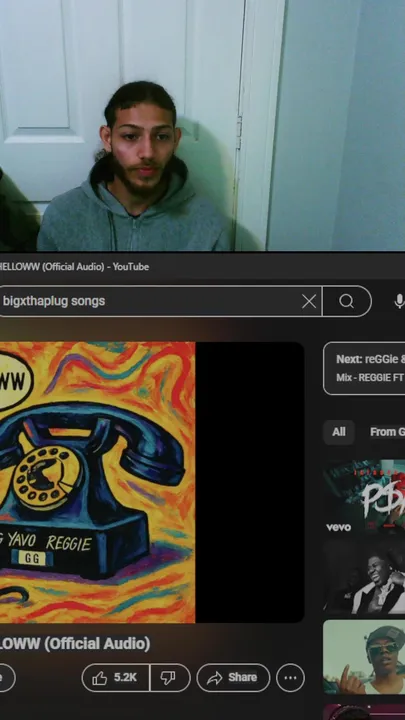Click the HELLOWW (Official Audio) video title

[75, 644]
